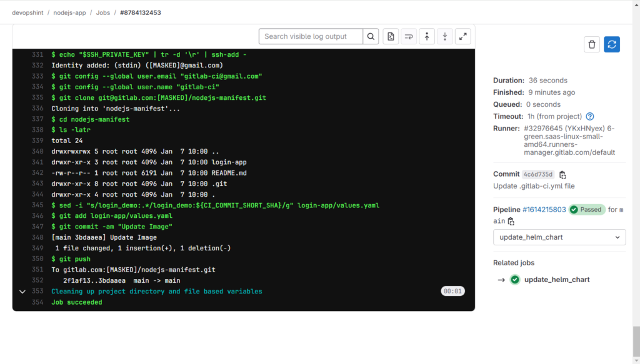Click page vertical scrollbar thumb

click(636, 341)
